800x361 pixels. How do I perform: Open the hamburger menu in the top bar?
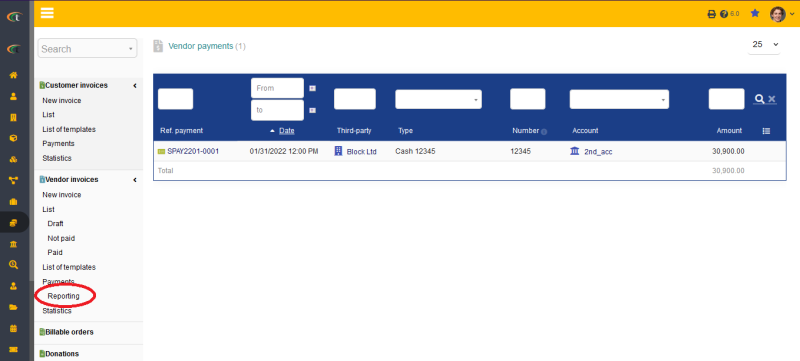47,13
